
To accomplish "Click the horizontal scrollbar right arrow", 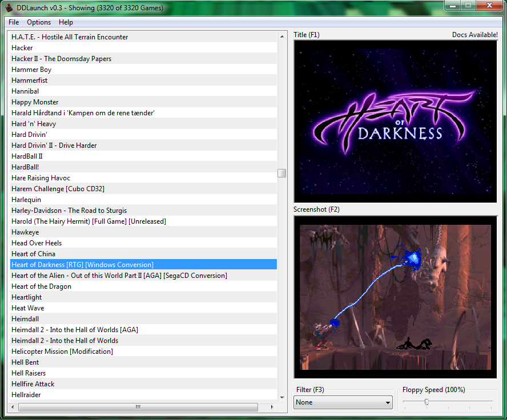I will 272,407.
